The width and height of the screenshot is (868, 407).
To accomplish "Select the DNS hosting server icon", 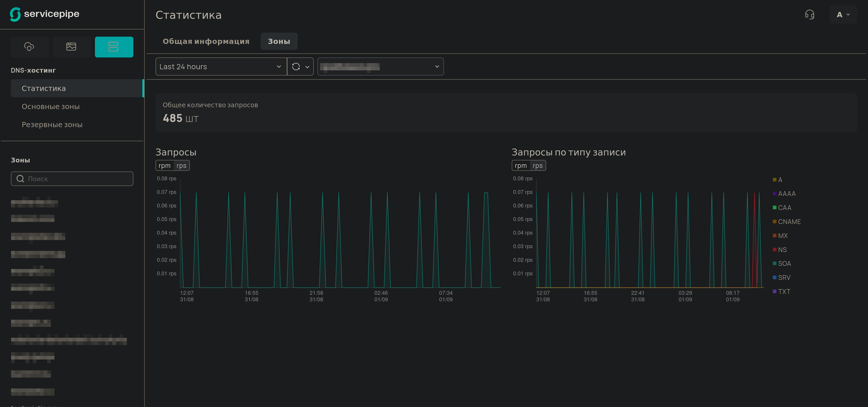I will (113, 47).
